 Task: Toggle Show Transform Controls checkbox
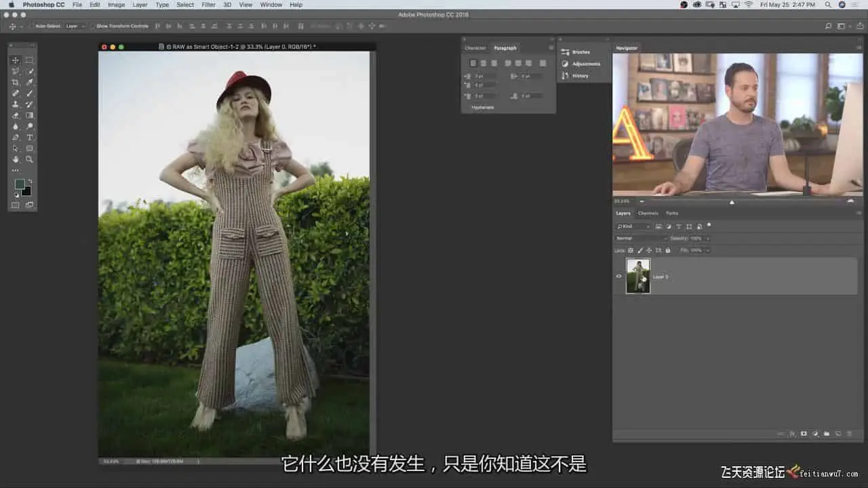click(93, 26)
